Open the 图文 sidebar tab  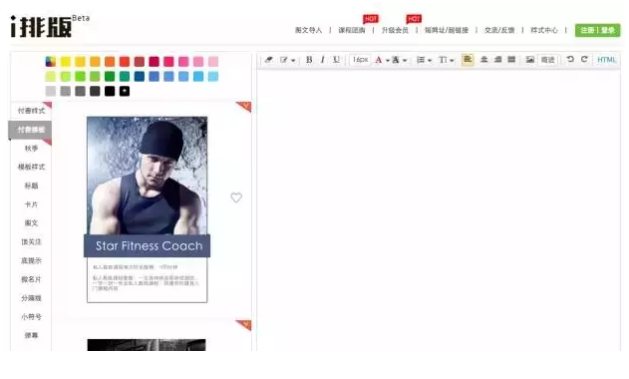(31, 223)
